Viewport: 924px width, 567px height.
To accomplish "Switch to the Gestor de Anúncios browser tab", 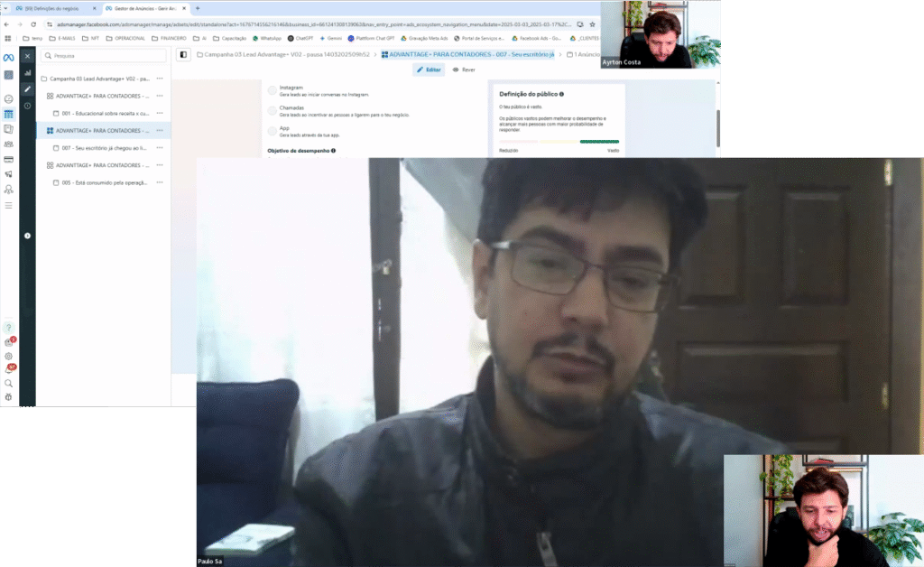I will pyautogui.click(x=141, y=8).
